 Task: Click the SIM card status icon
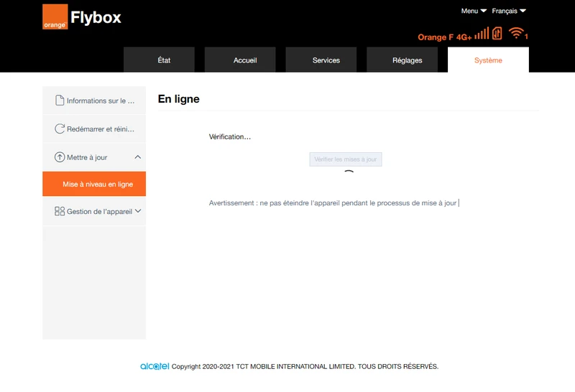(497, 33)
